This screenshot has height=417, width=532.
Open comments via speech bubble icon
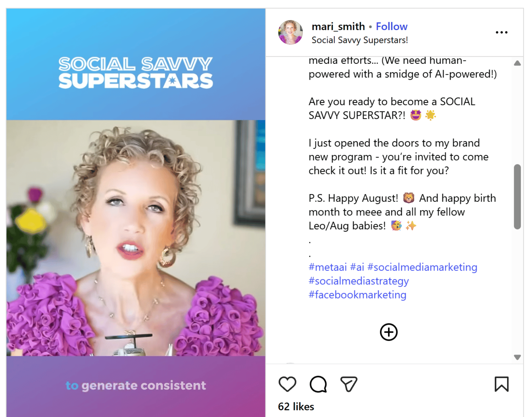pyautogui.click(x=318, y=384)
